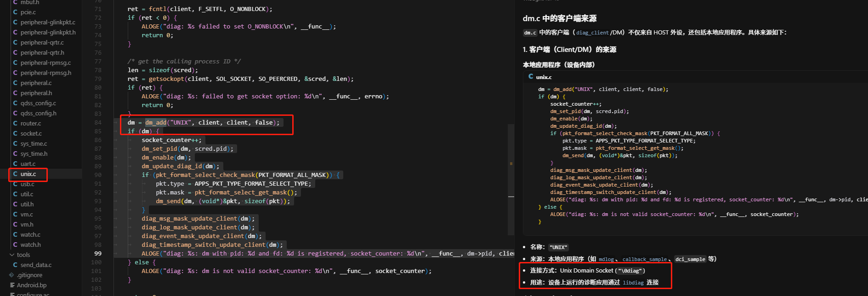
Task: Click the "1. 客户端 (Client/DM) 的来源" heading
Action: pos(569,49)
